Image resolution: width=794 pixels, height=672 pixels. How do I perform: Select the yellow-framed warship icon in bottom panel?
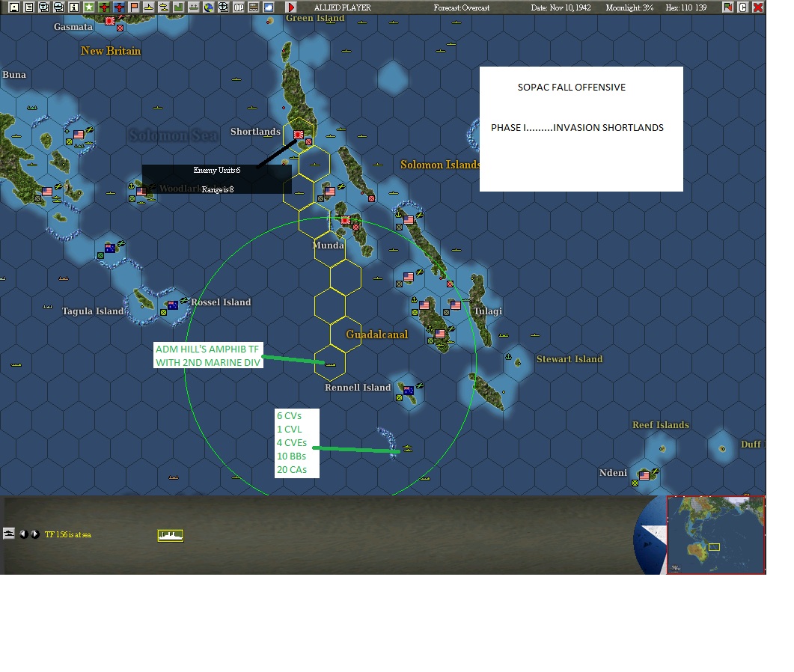[x=170, y=535]
